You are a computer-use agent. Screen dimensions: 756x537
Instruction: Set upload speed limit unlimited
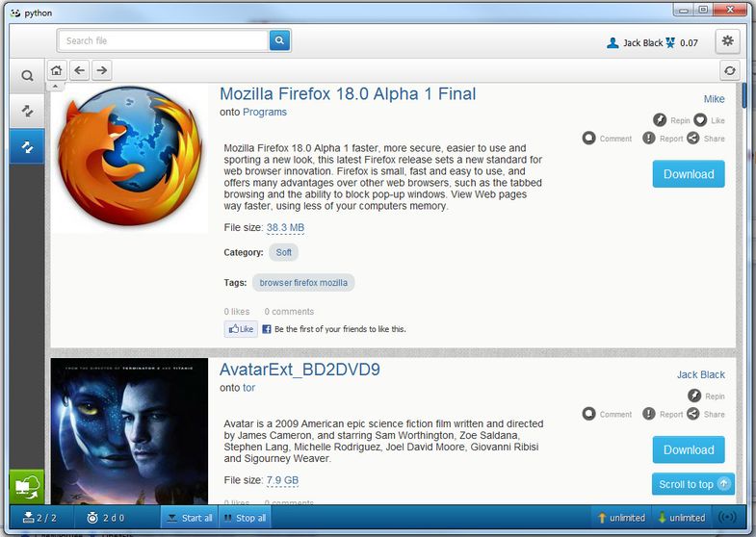click(621, 518)
